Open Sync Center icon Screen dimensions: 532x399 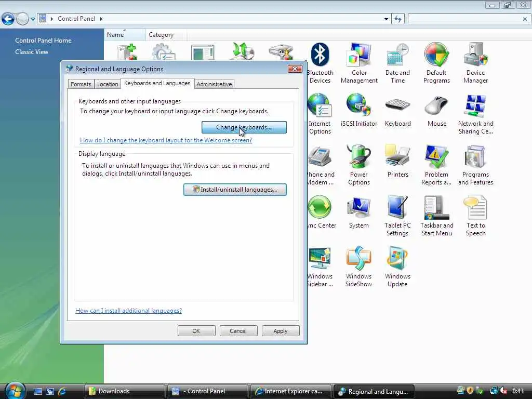point(321,212)
